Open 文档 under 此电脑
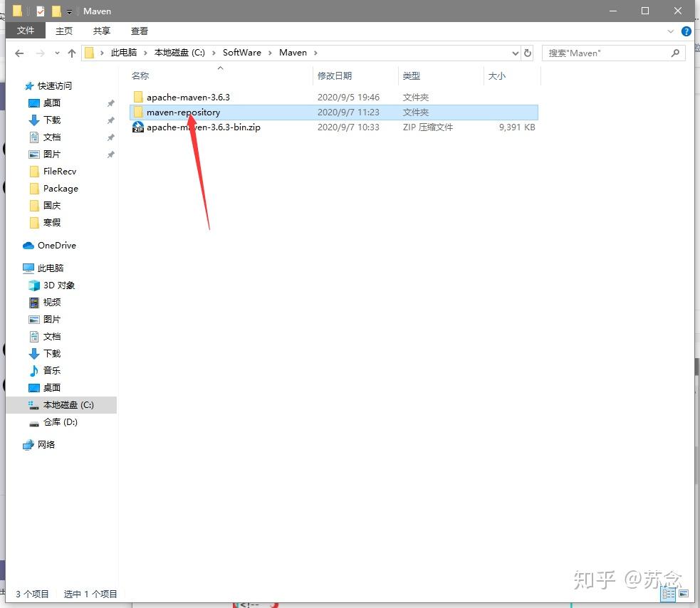 [52, 337]
